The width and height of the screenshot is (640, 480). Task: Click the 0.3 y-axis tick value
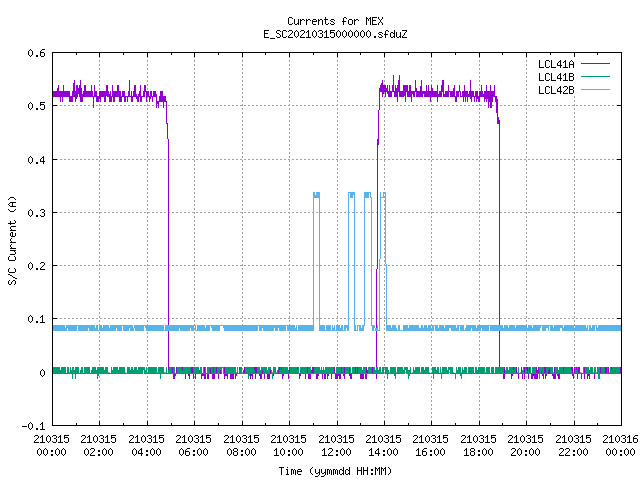click(x=36, y=213)
